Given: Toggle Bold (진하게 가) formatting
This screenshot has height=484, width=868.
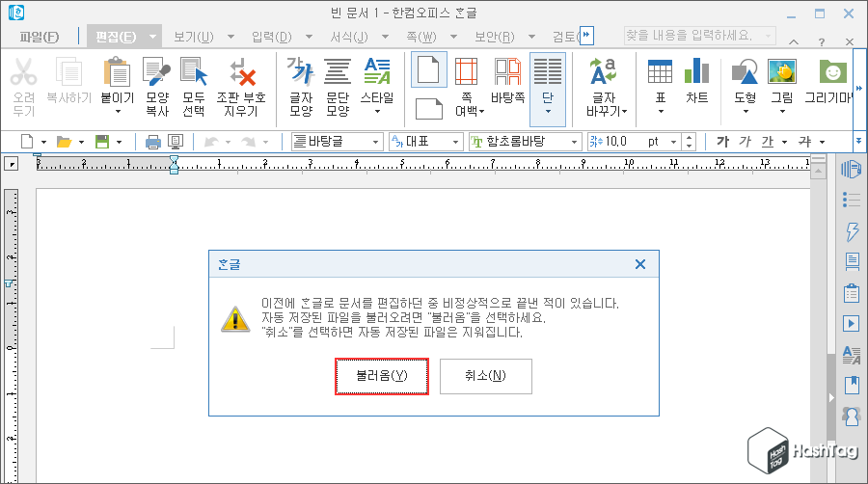Looking at the screenshot, I should pos(722,142).
